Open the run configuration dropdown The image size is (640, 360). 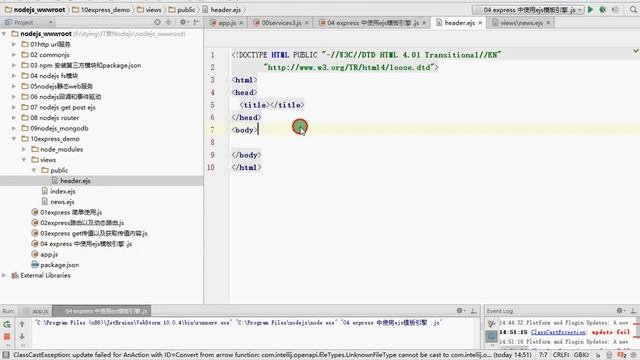coord(528,9)
